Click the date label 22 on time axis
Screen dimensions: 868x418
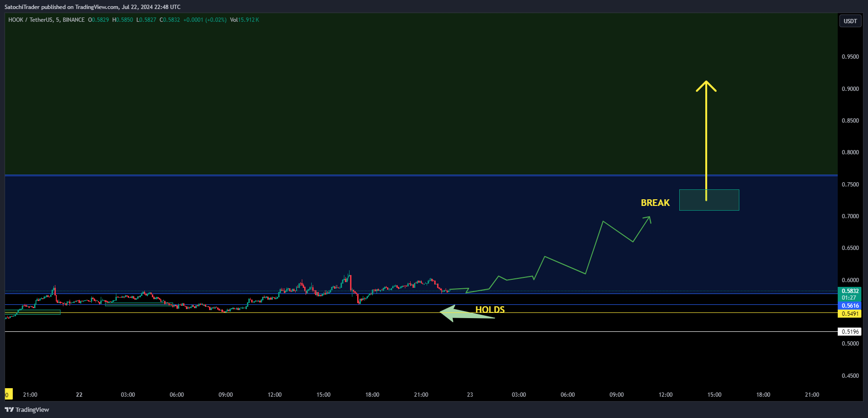[79, 395]
